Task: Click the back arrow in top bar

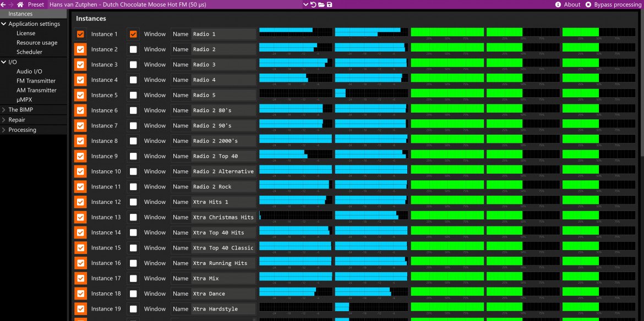Action: pyautogui.click(x=3, y=4)
